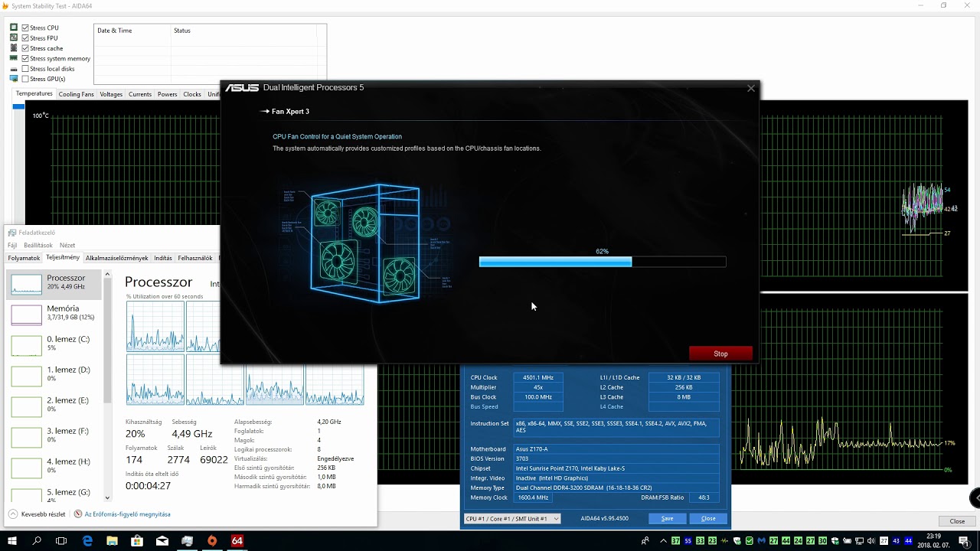Open File Explorer from the taskbar
The width and height of the screenshot is (980, 551).
pyautogui.click(x=112, y=541)
